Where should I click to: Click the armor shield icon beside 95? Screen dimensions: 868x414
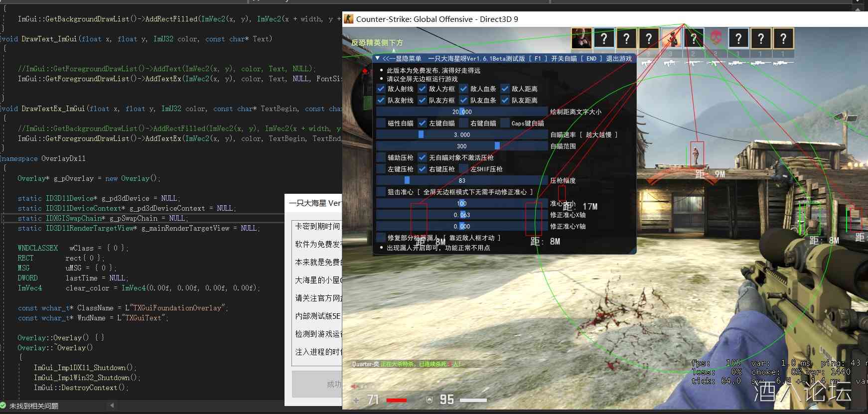(429, 400)
